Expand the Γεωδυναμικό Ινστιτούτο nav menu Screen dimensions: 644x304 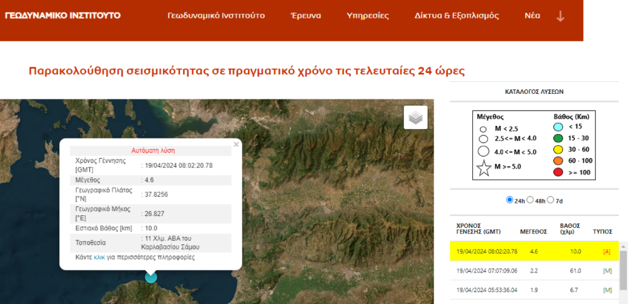(216, 16)
